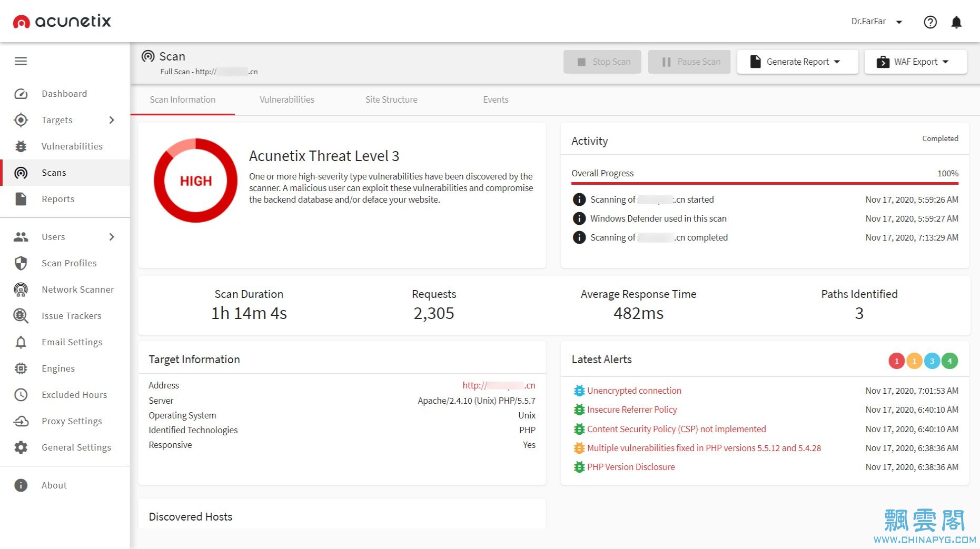Screen dimensions: 980x549
Task: Open the Targets crosshair icon
Action: click(21, 120)
